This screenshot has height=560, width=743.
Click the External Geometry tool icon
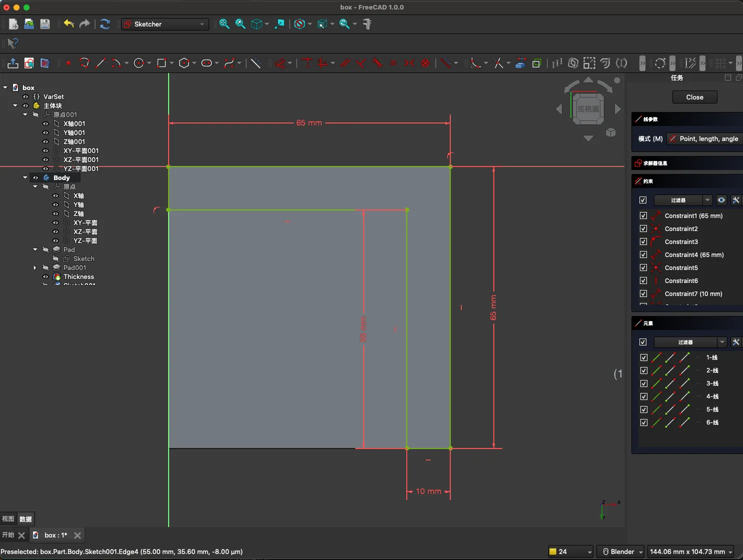point(520,63)
